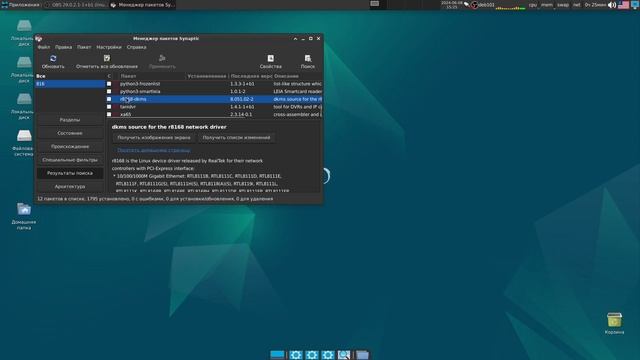This screenshot has height=360, width=640.
Task: Sort by Установленная версия column header
Action: point(207,76)
